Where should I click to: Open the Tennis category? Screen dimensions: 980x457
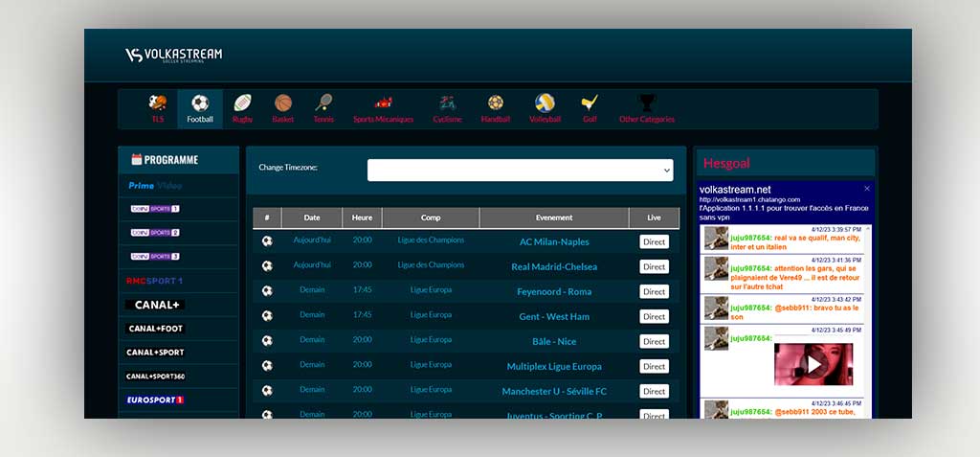tap(323, 108)
